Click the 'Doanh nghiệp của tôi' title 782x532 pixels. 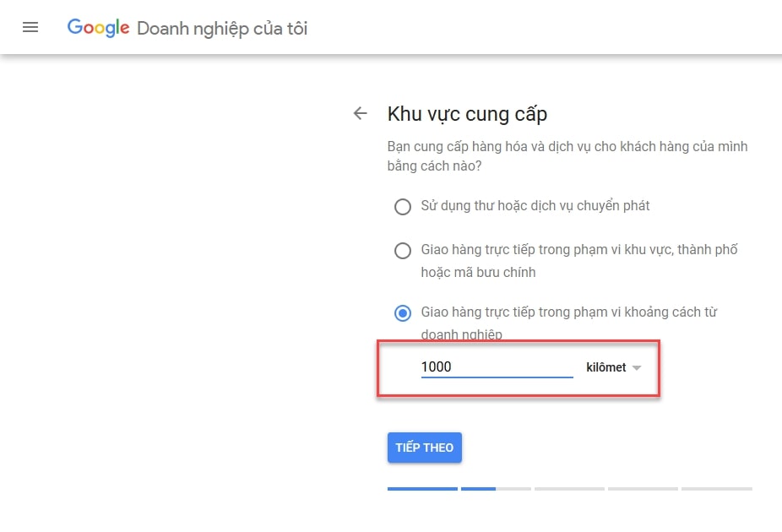click(222, 29)
